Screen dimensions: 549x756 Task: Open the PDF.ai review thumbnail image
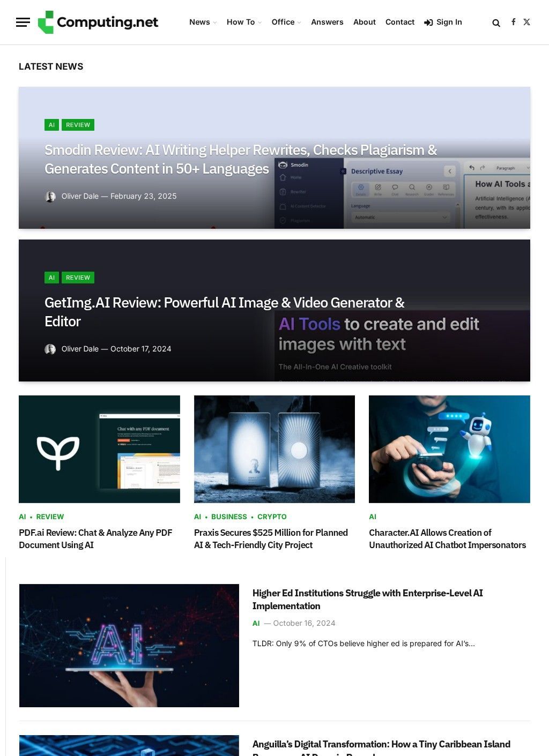click(99, 449)
